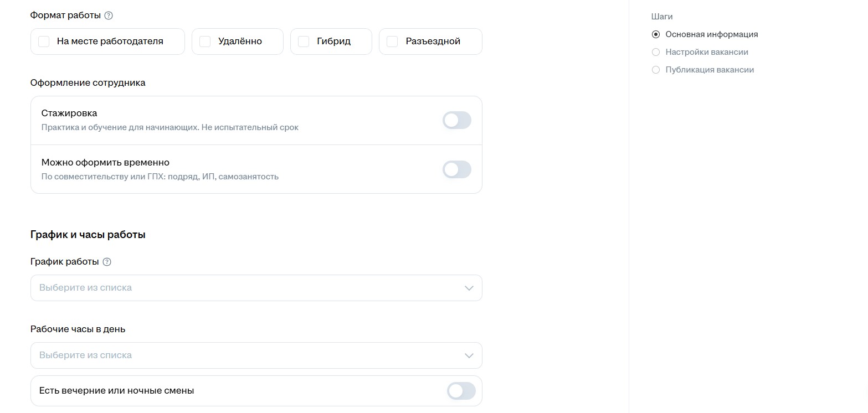868x413 pixels.
Task: Click the Настройки вакансии step label
Action: click(707, 52)
